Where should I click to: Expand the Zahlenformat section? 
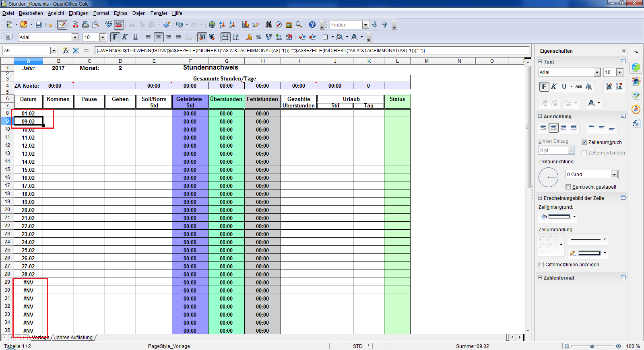click(x=540, y=278)
